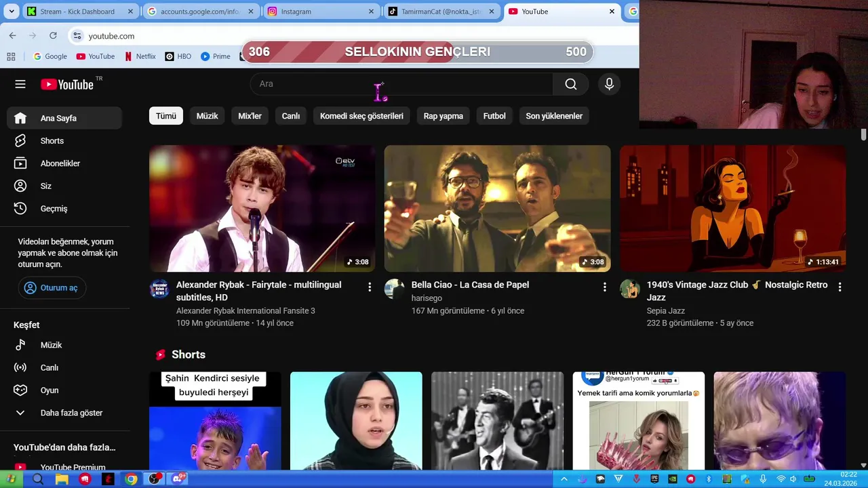Screen dimensions: 868x488
Task: Open the Netflix bookmark
Action: tap(140, 56)
